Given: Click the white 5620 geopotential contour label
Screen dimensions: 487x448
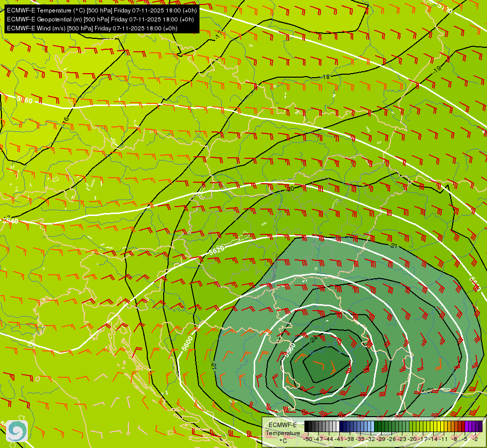Looking at the screenshot, I should 216,250.
